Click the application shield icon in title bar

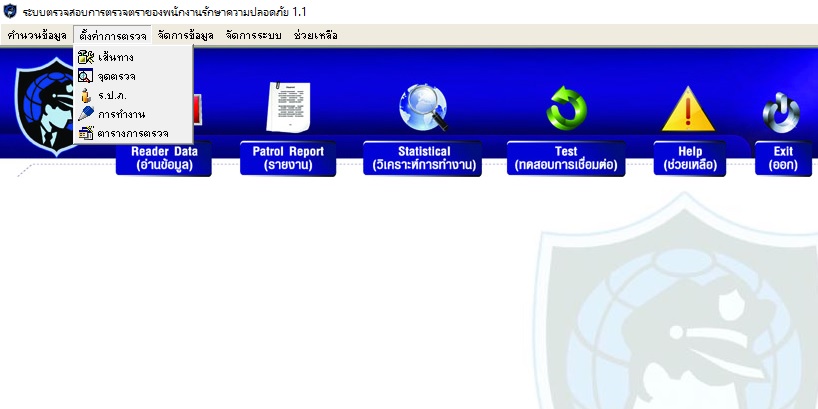coord(10,10)
